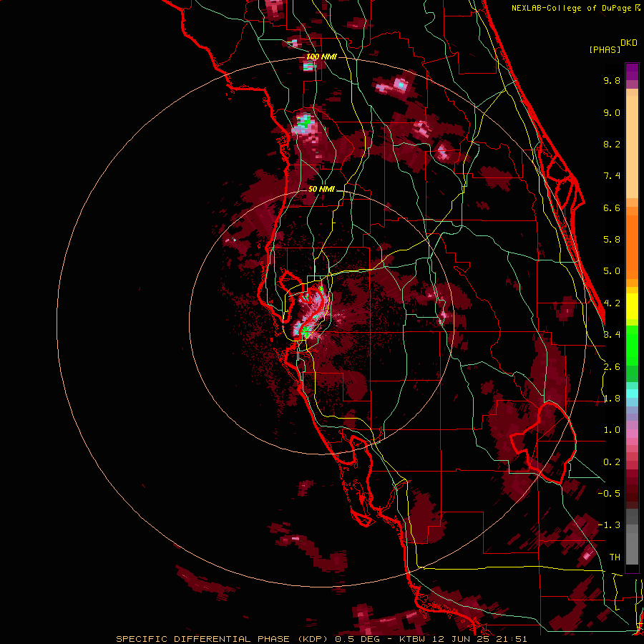Click the 6.6 value on the color scale
The image size is (644, 644).
pos(612,208)
